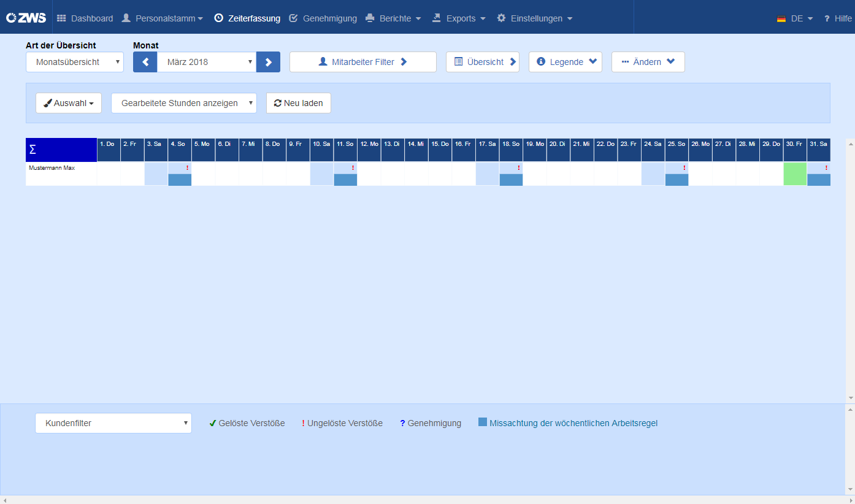This screenshot has width=855, height=504.
Task: Click the Sigma sum cell
Action: (61, 150)
